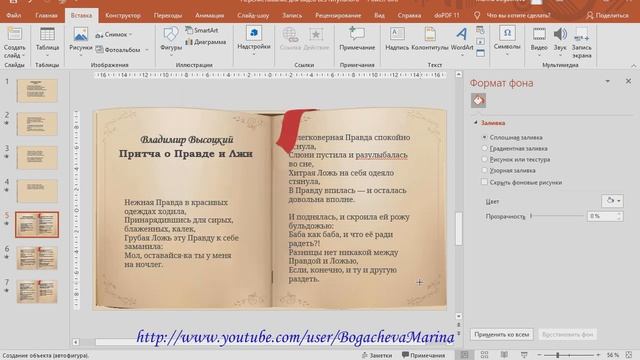Click the zoom in plus button
Image resolution: width=640 pixels, height=360 pixels.
click(x=598, y=355)
